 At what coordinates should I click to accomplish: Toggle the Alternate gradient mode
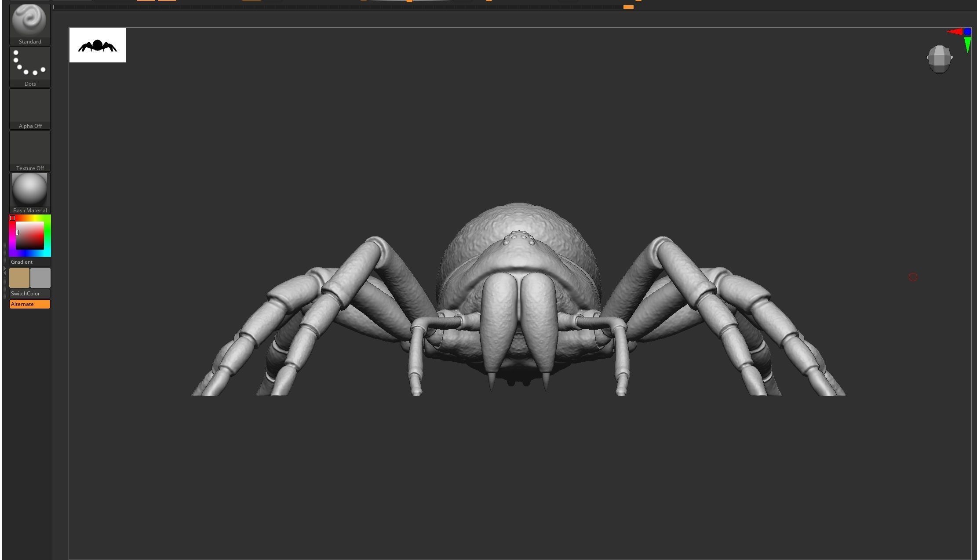[x=29, y=304]
